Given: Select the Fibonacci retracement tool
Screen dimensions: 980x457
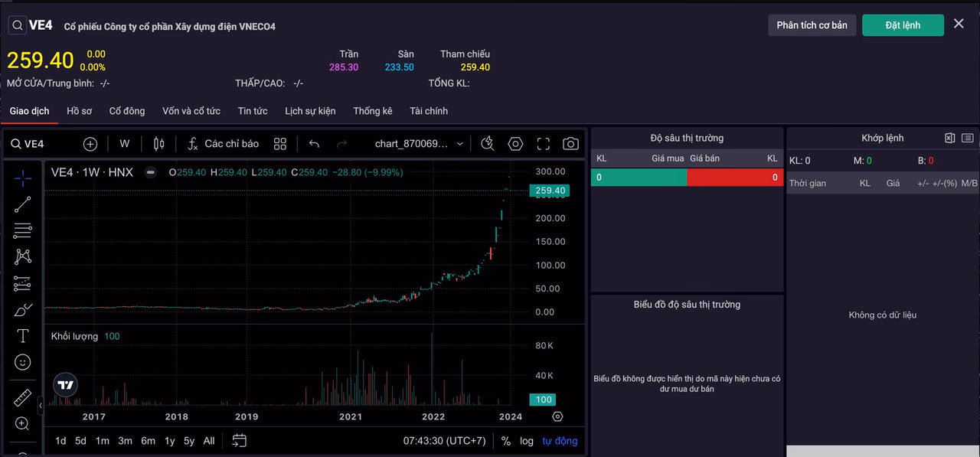Looking at the screenshot, I should coord(23,230).
